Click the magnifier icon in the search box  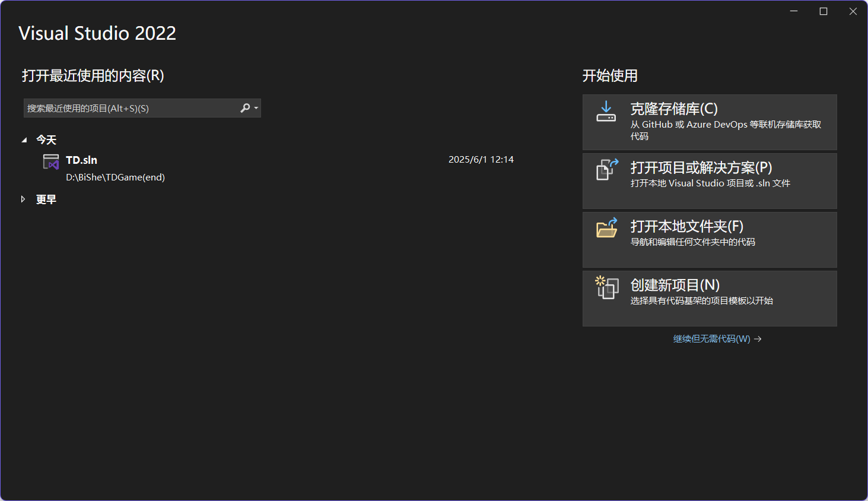[244, 108]
